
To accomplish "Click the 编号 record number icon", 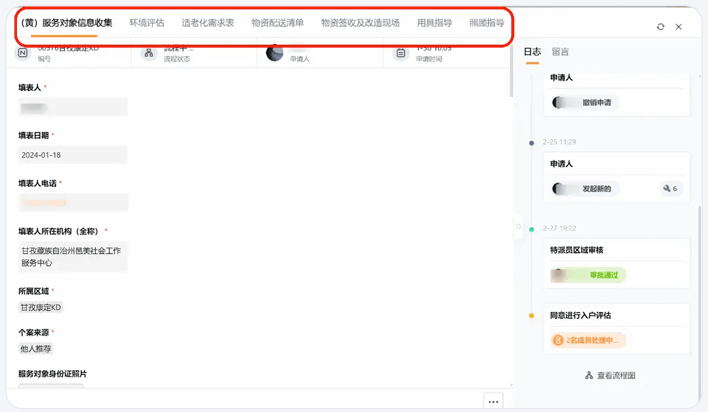I will 23,53.
